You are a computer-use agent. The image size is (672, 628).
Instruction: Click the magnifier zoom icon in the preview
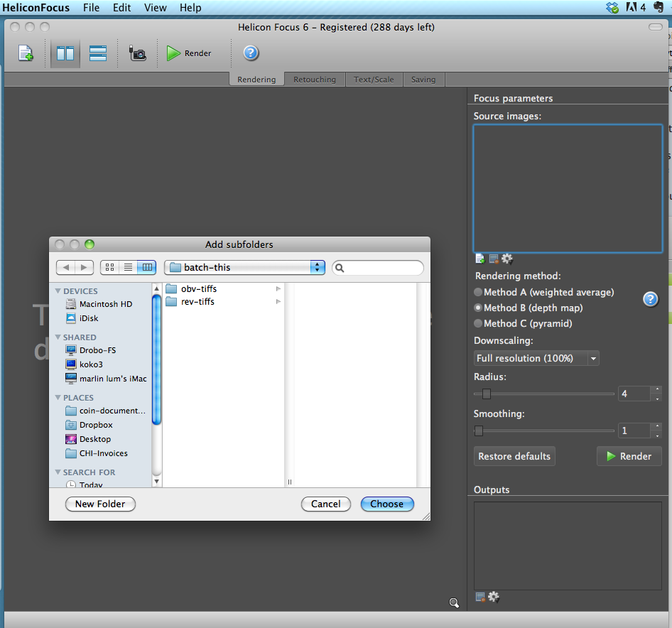point(454,602)
